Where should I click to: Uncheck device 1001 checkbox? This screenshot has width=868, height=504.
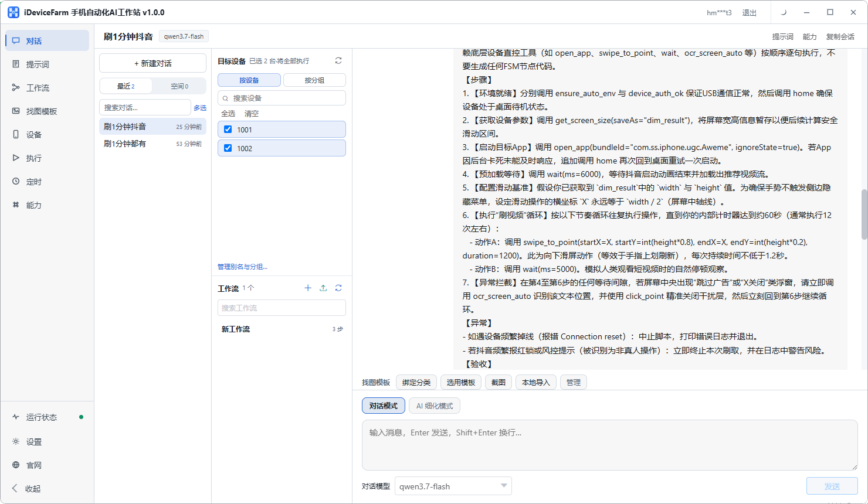point(228,130)
